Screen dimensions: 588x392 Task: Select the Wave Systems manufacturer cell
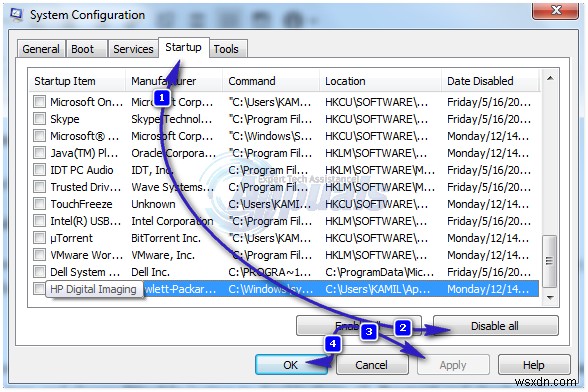172,187
